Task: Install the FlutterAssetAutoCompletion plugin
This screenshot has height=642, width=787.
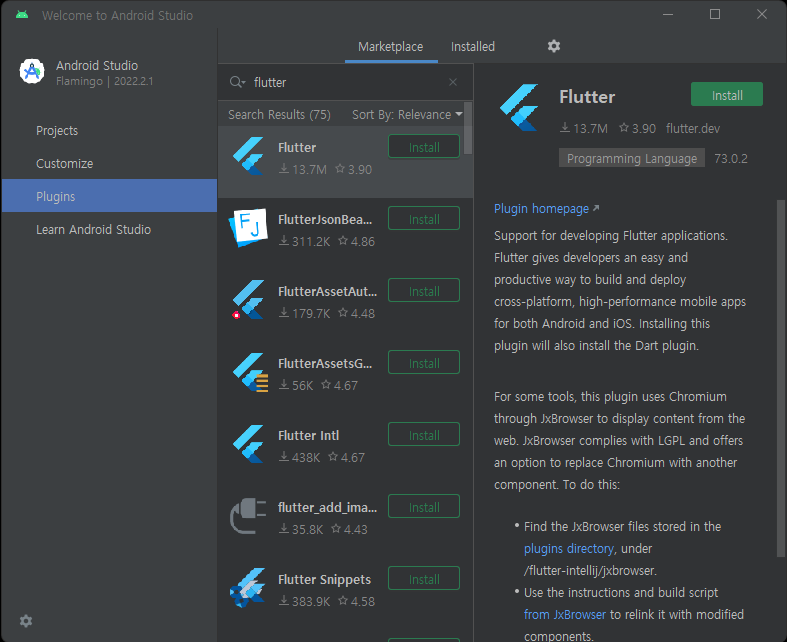Action: pyautogui.click(x=424, y=291)
